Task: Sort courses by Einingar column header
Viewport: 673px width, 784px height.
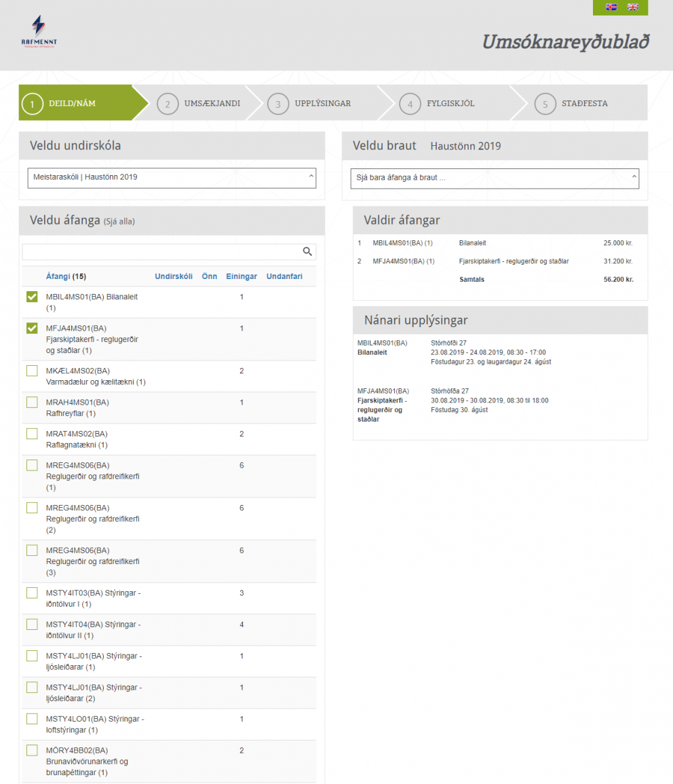Action: coord(242,276)
